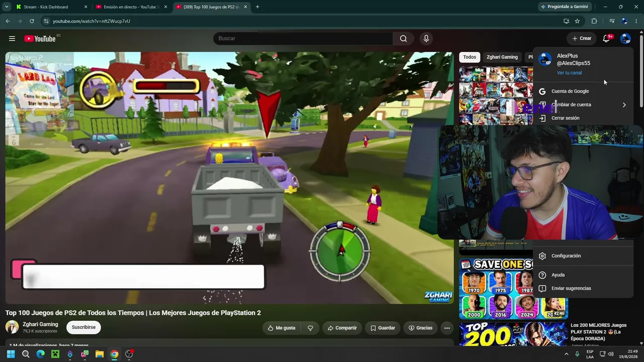Click Pregúntale a Gemini button
This screenshot has width=644, height=362.
tap(564, 7)
